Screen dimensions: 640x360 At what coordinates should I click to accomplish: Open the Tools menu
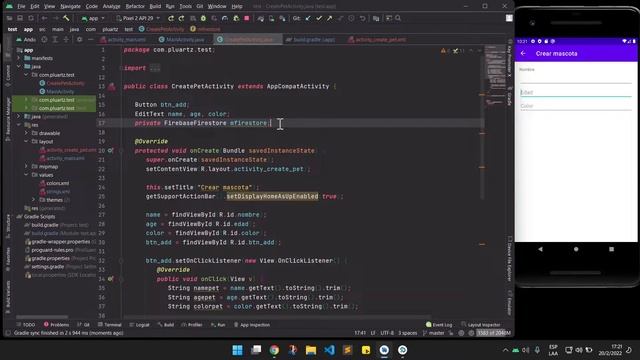click(185, 6)
